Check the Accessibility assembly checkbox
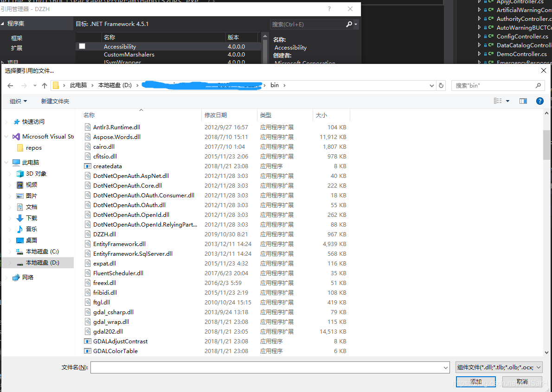The width and height of the screenshot is (552, 392). [x=82, y=46]
